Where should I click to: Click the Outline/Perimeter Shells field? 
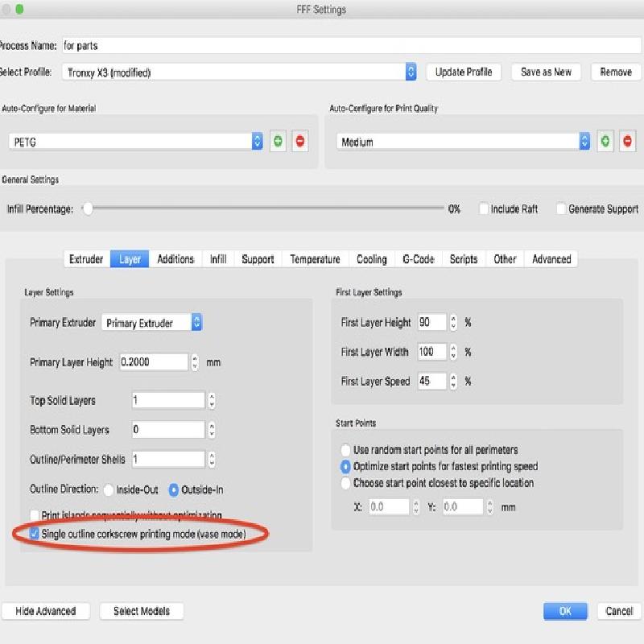pyautogui.click(x=168, y=459)
